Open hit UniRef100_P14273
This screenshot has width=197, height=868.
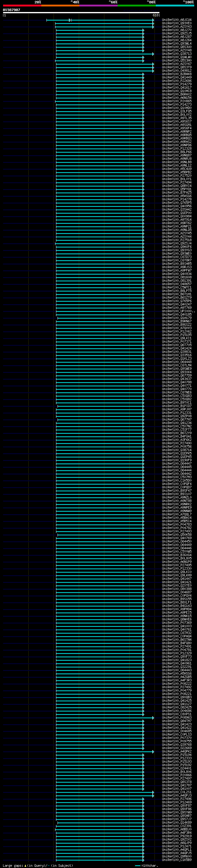click(x=177, y=104)
